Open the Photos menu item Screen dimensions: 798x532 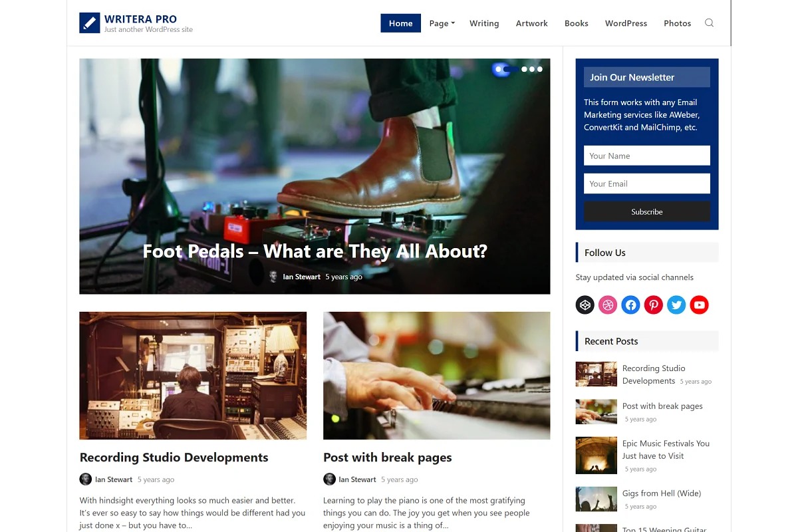[x=677, y=23]
